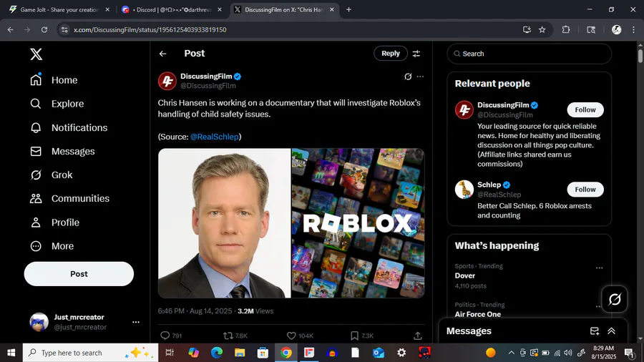The width and height of the screenshot is (644, 362).
Task: Open the Chrome extensions puzzle icon
Action: [566, 29]
